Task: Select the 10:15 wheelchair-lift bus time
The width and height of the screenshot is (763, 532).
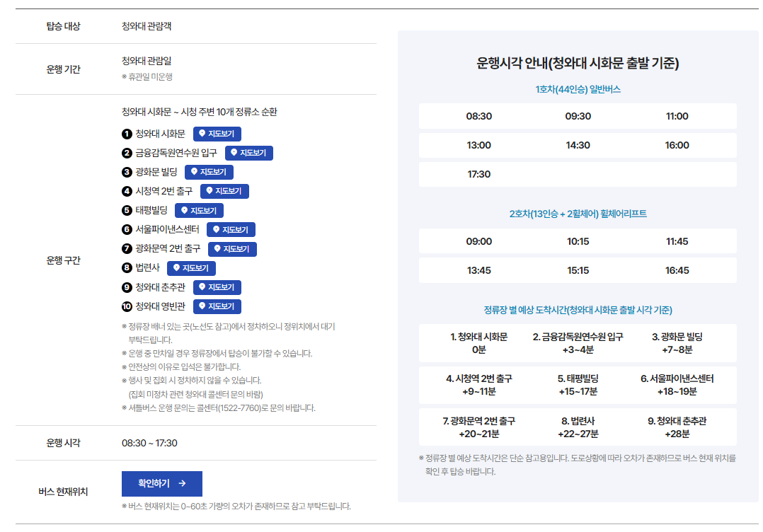Action: point(578,242)
